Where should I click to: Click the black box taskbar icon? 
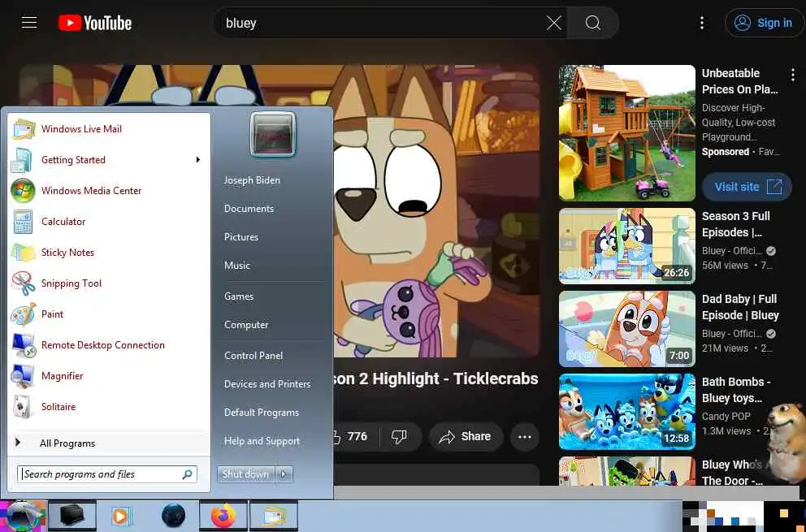[72, 516]
